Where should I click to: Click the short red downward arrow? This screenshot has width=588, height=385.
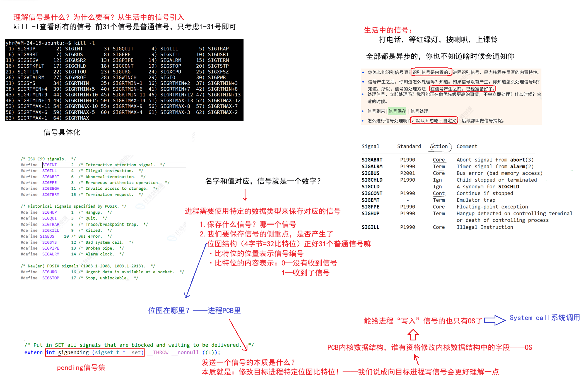[245, 195]
